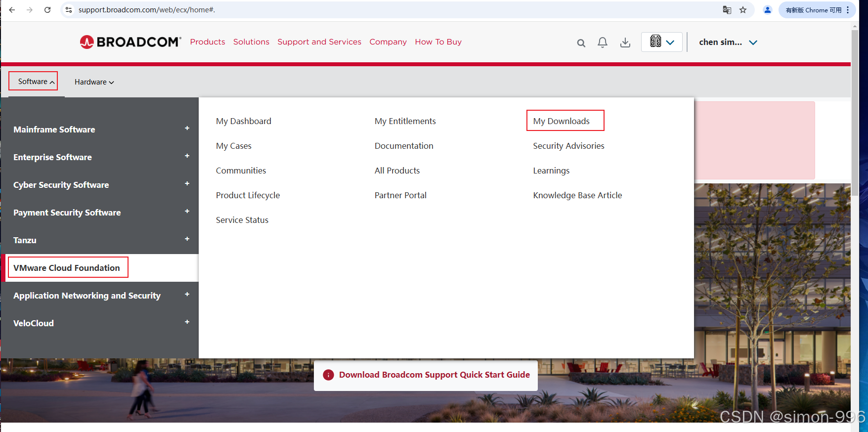Select VMware Cloud Foundation category
The width and height of the screenshot is (868, 432).
click(x=67, y=268)
